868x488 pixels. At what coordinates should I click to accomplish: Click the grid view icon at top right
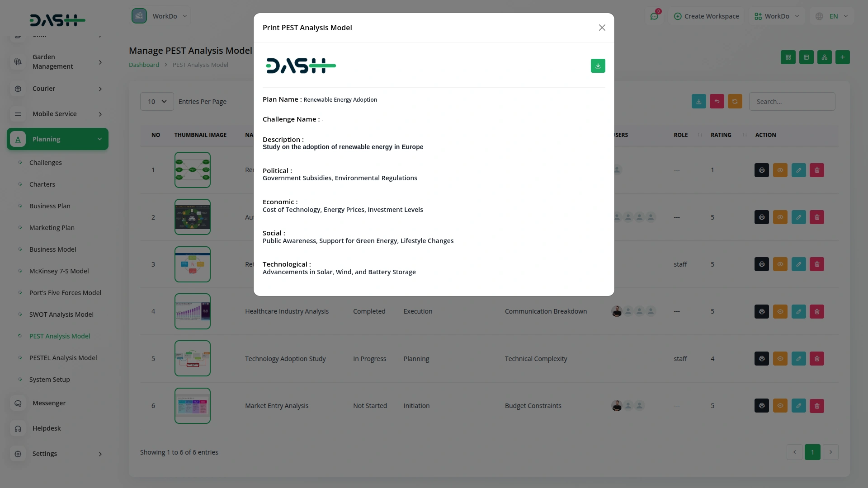(x=788, y=57)
